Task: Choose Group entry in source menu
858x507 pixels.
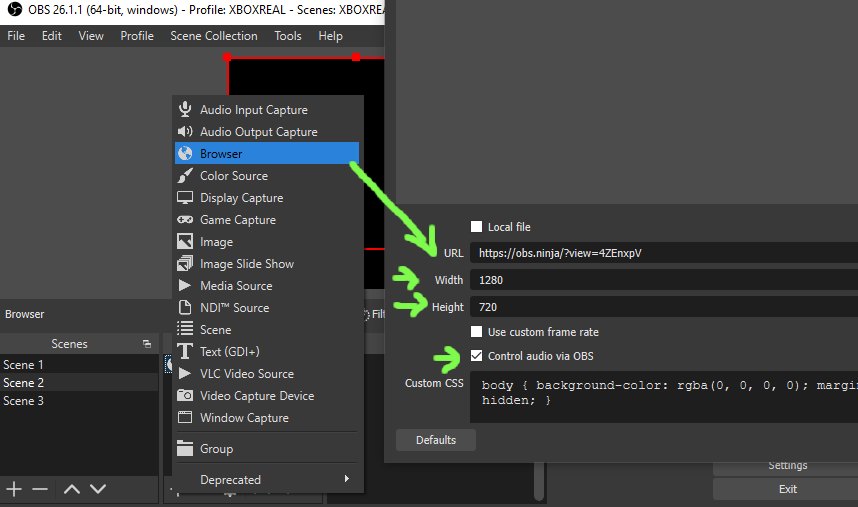Action: tap(267, 448)
